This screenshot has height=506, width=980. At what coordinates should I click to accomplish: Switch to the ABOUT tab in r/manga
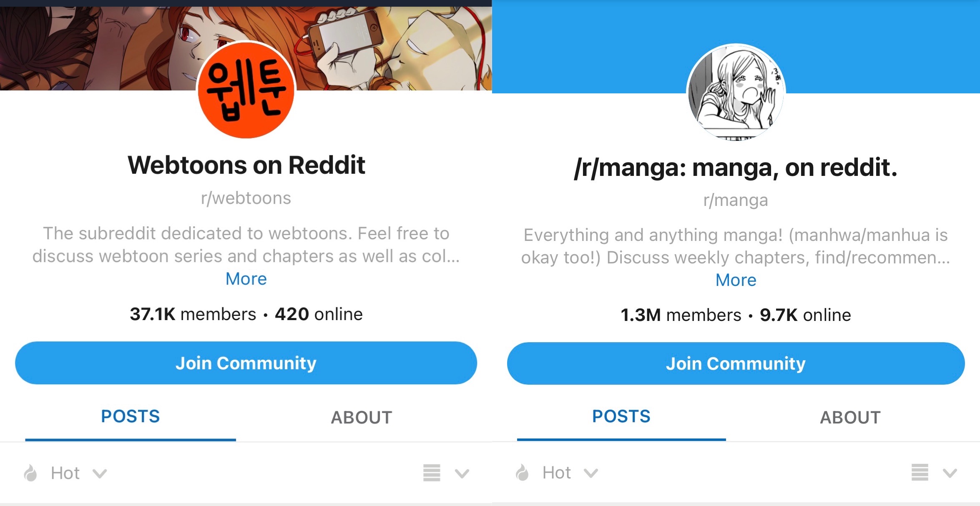pos(850,417)
